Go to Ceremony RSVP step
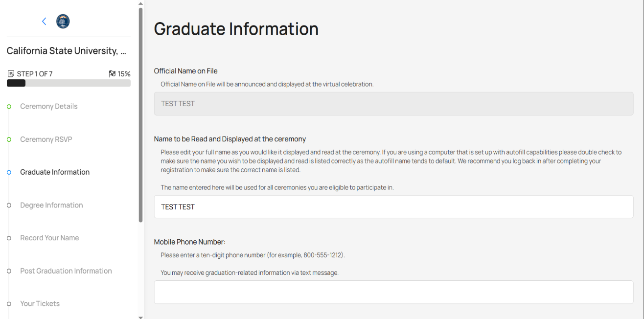The height and width of the screenshot is (319, 644). click(x=46, y=139)
